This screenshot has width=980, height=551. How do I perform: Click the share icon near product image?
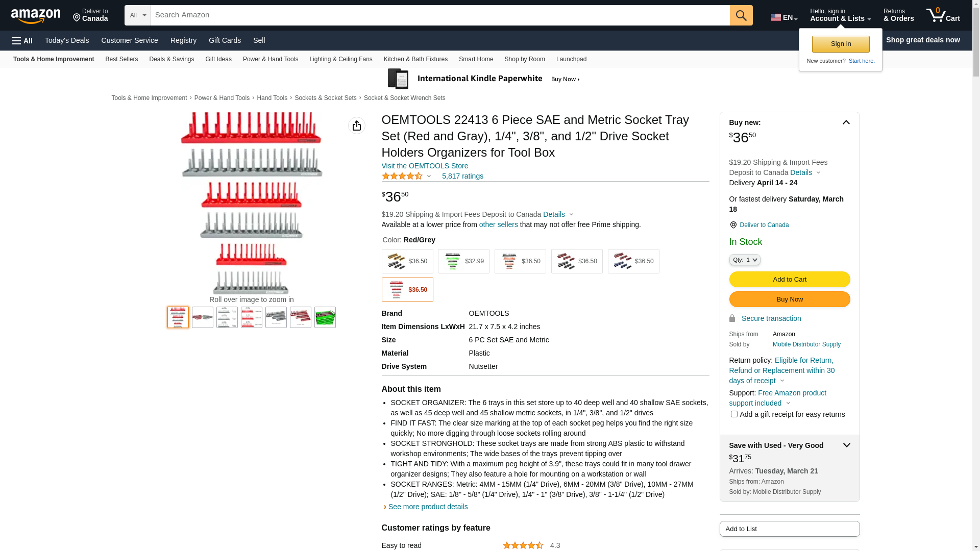point(356,126)
